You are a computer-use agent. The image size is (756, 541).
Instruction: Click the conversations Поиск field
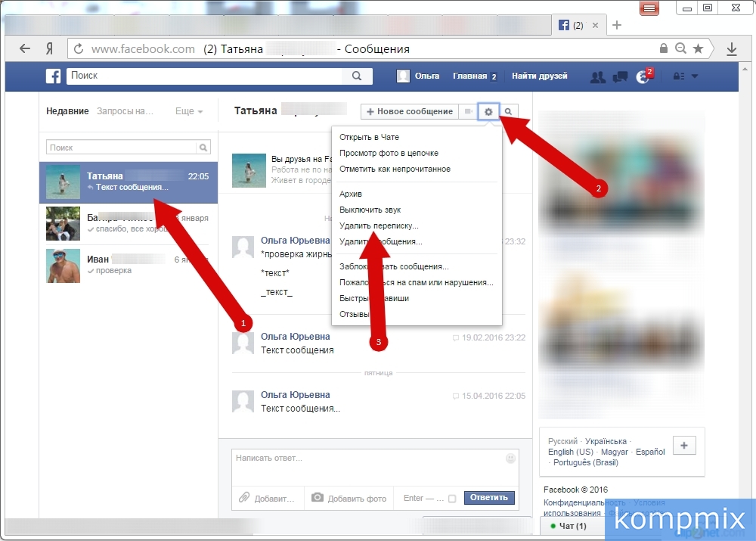122,148
